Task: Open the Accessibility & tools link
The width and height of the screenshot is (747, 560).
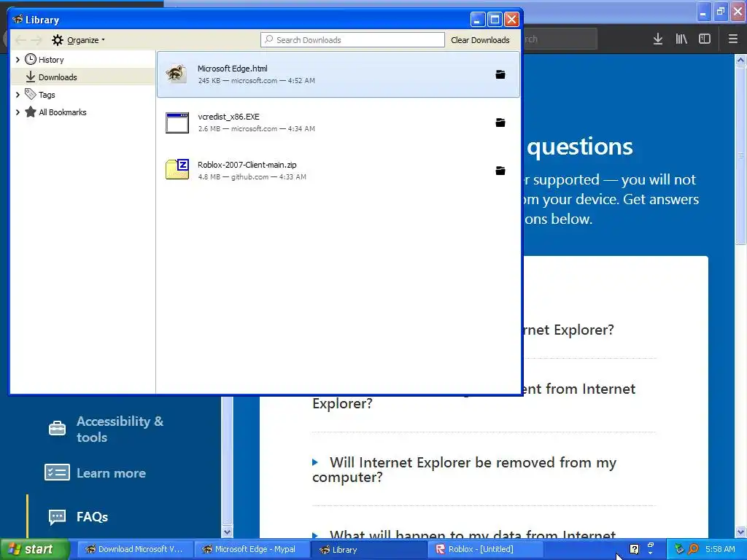Action: coord(120,429)
